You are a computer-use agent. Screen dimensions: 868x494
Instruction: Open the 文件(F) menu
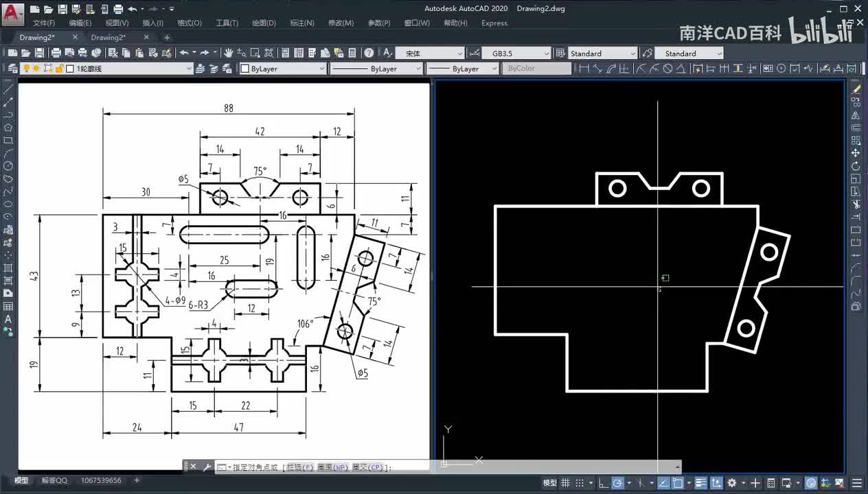44,23
